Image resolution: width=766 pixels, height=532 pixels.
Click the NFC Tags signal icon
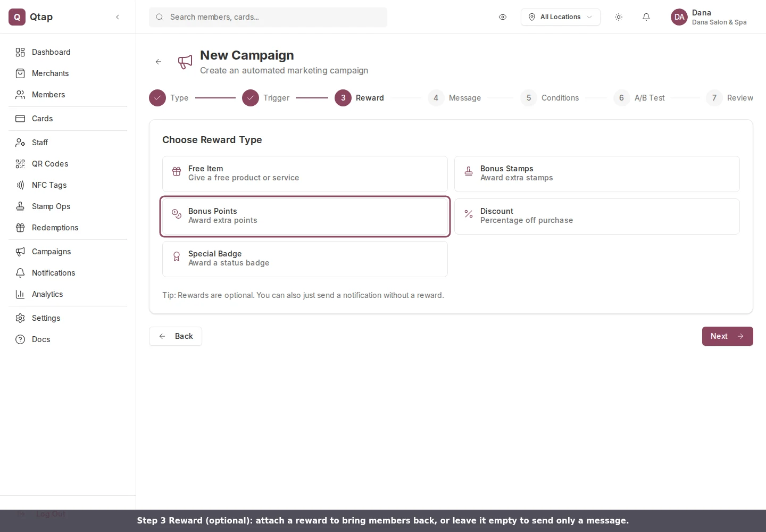click(20, 185)
